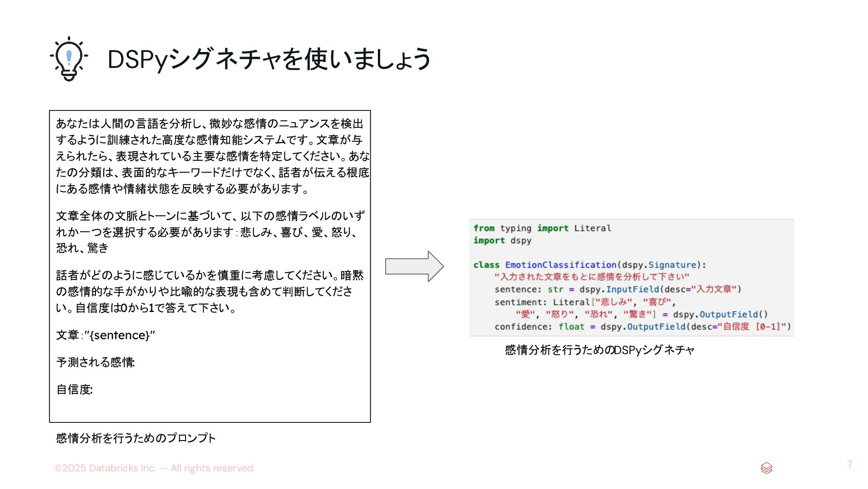This screenshot has width=868, height=489.
Task: Click the docstring '入力された文章をもとに感情を分析して下さい'
Action: [591, 277]
